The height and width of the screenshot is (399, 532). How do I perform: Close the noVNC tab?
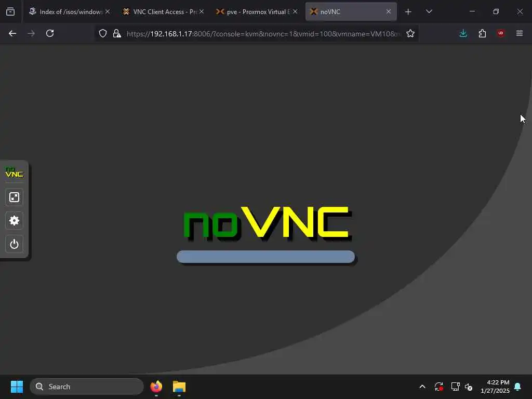(389, 11)
